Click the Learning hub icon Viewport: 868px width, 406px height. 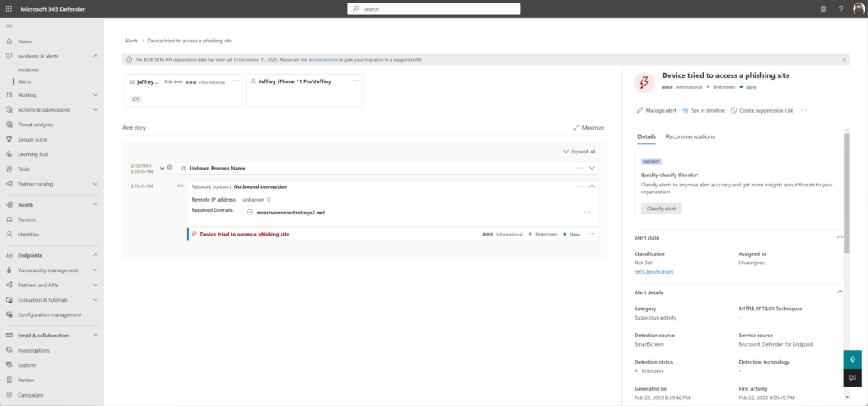coord(8,154)
